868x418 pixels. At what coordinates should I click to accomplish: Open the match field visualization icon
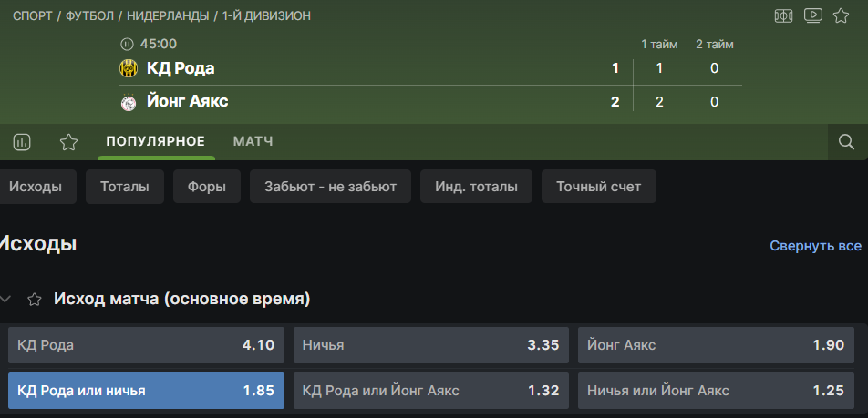click(783, 15)
